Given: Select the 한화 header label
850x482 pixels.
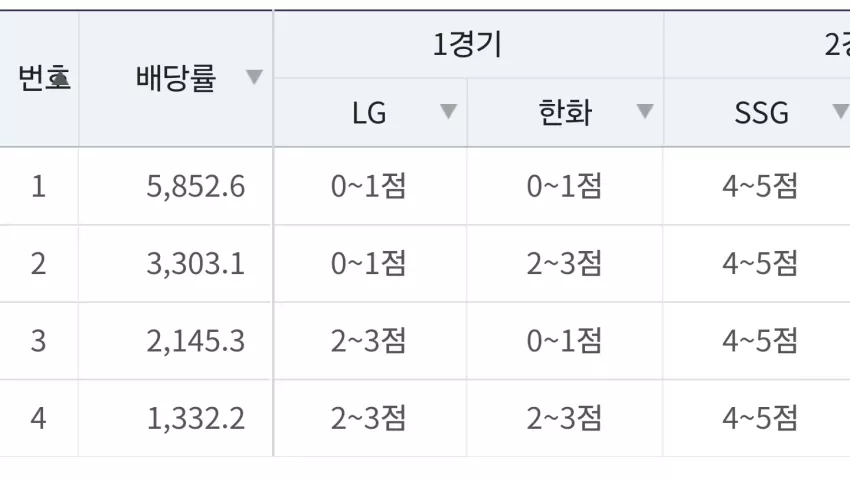Looking at the screenshot, I should click(x=565, y=113).
